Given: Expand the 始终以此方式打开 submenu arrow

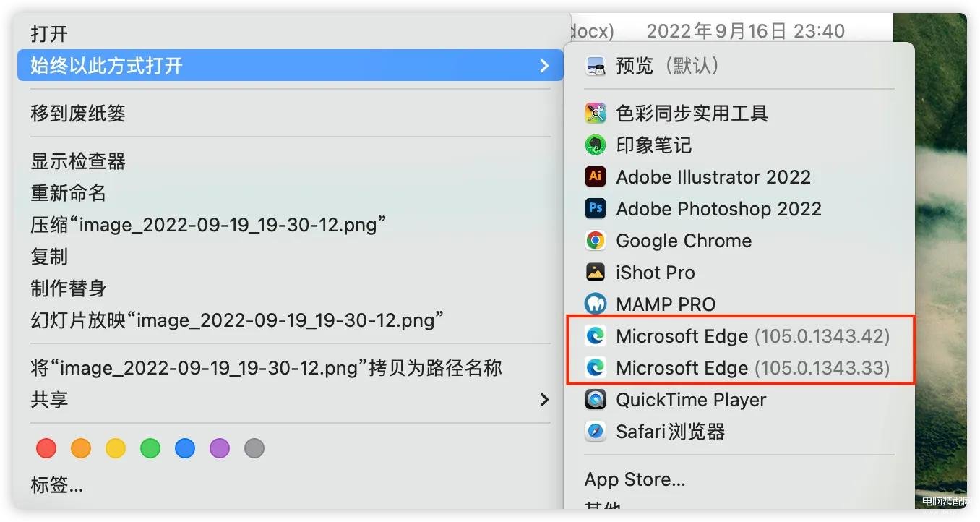Looking at the screenshot, I should click(x=544, y=66).
